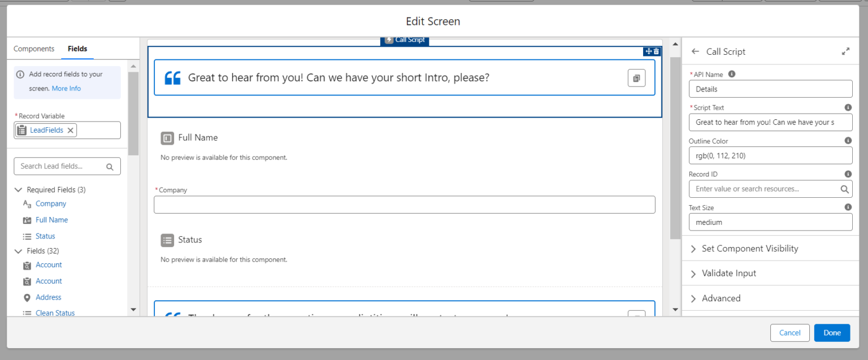The width and height of the screenshot is (868, 360).
Task: Collapse the Required Fields section
Action: tap(19, 189)
